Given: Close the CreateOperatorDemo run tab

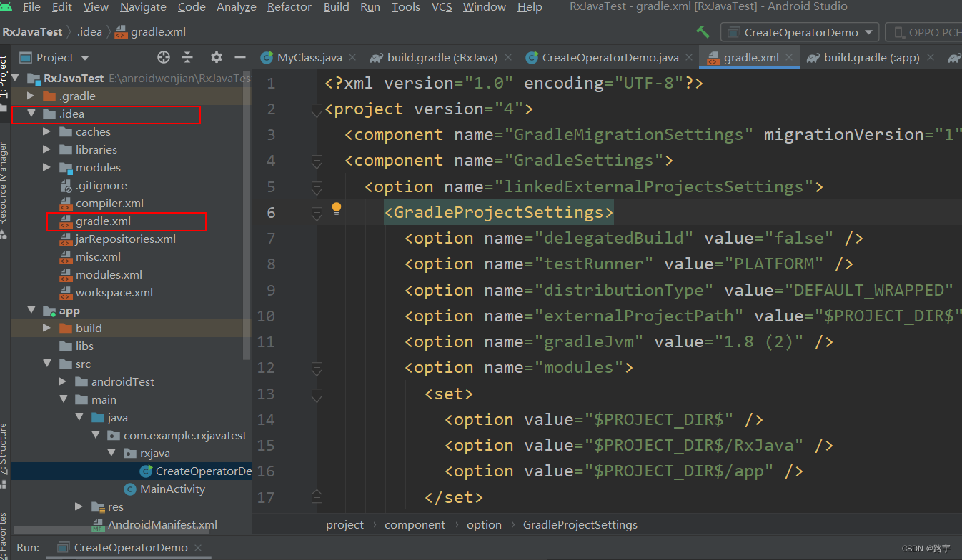Looking at the screenshot, I should [x=198, y=547].
